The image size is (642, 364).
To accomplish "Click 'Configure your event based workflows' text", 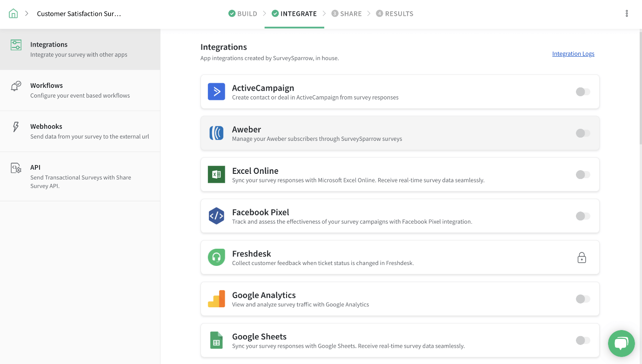I will [x=80, y=95].
